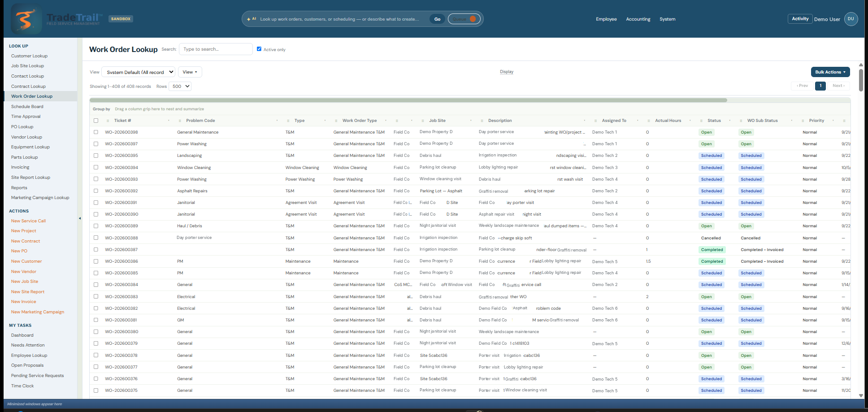The height and width of the screenshot is (412, 868).
Task: Uncheck the Active only checkbox
Action: [x=259, y=49]
